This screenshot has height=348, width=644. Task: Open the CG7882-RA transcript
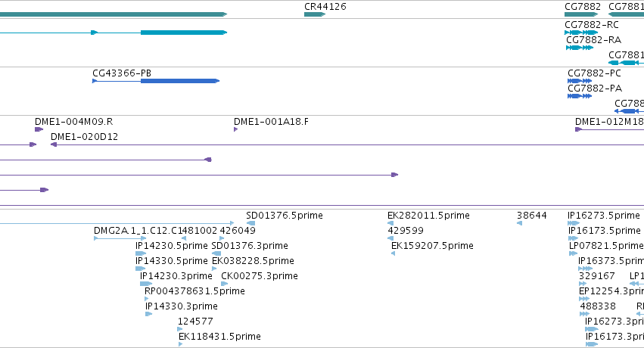(x=580, y=48)
